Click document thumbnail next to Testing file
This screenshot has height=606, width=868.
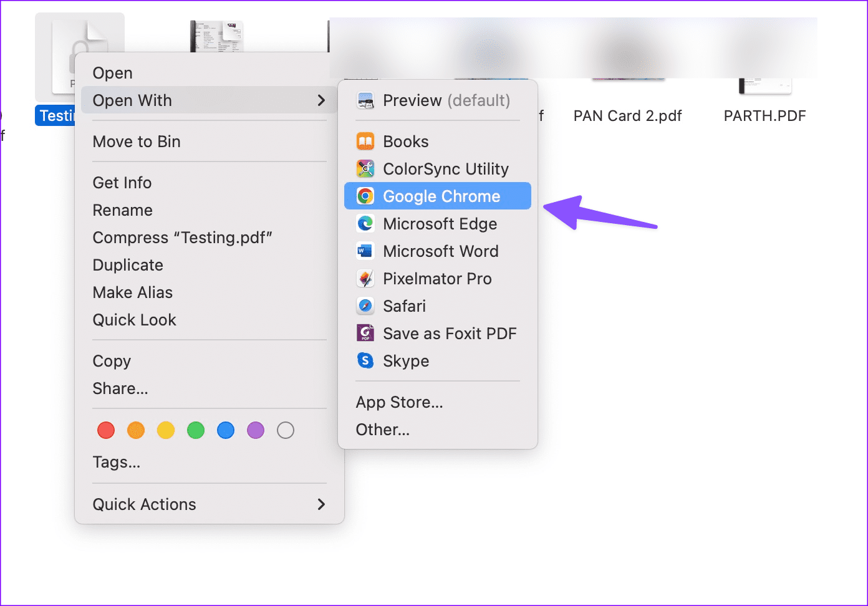point(216,36)
